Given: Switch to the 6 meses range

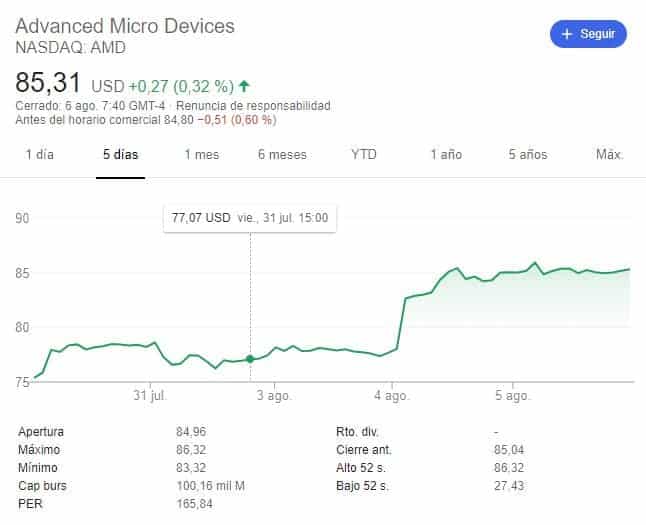Looking at the screenshot, I should tap(282, 155).
